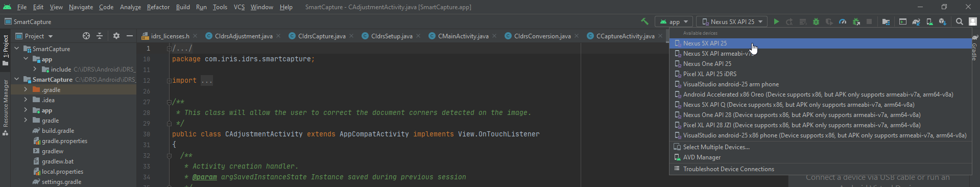Screen dimensions: 980x187
Task: Click Collapse All icon in Project panel
Action: (x=100, y=36)
